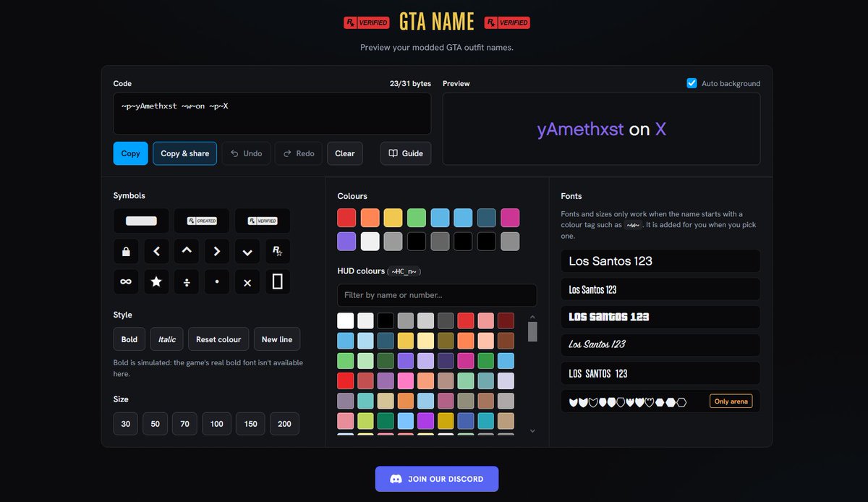868x502 pixels.
Task: Pick the orange colour swatch
Action: click(x=370, y=218)
